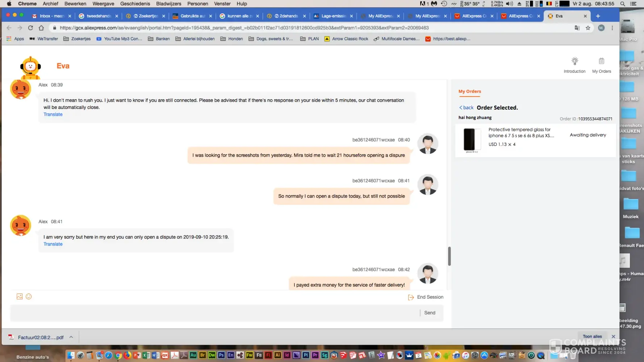Click the home icon in toolbar
The image size is (644, 362).
coord(41,28)
